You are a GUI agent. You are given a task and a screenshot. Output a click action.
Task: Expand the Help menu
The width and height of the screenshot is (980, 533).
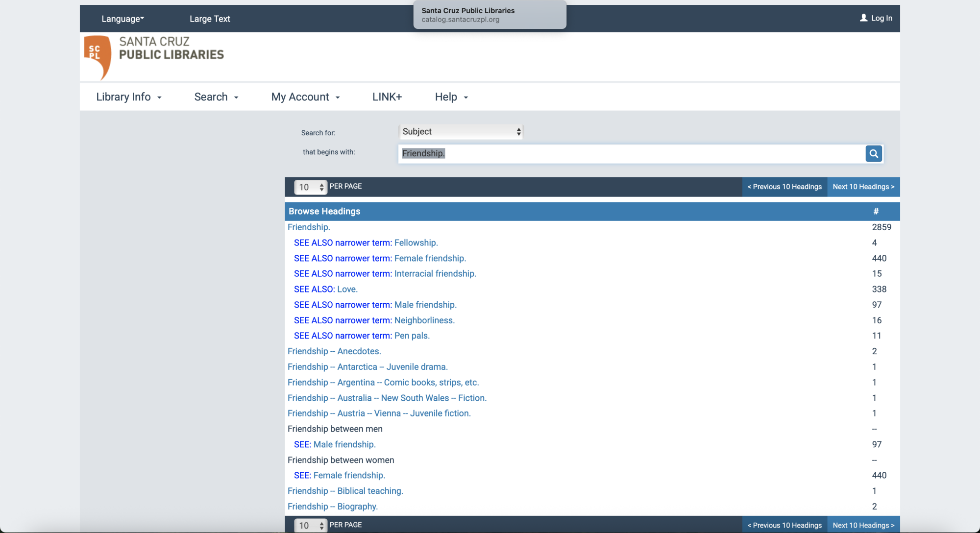(x=450, y=97)
